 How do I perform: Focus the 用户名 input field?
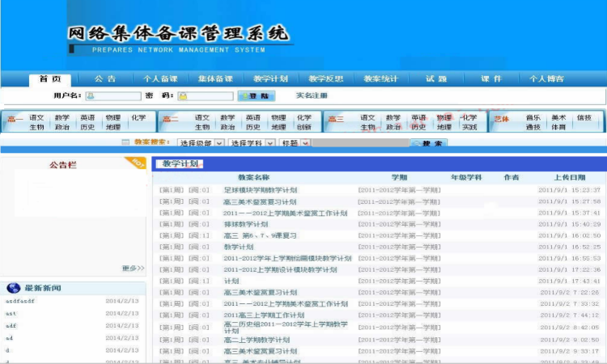coord(113,96)
